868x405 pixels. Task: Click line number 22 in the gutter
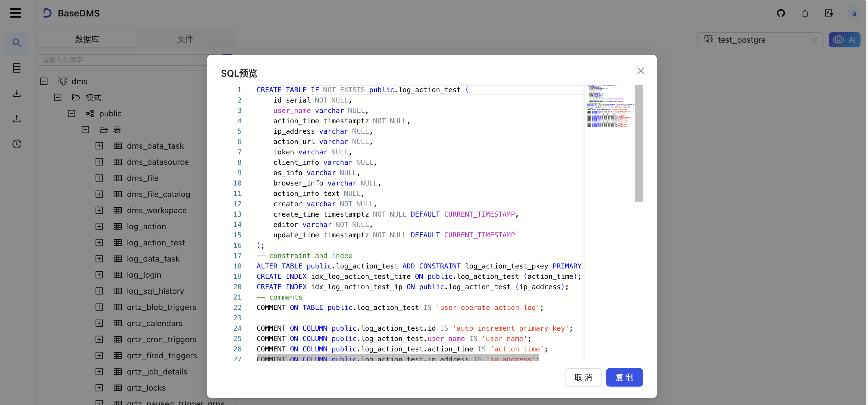point(238,308)
